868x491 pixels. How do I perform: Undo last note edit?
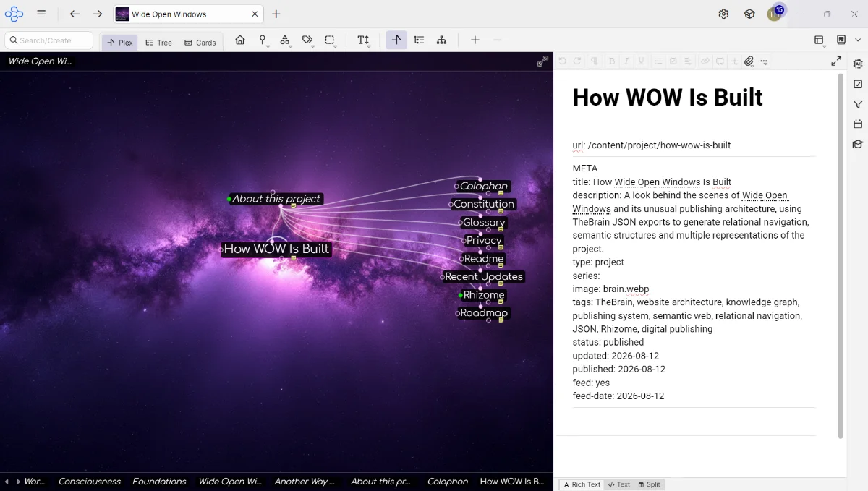click(563, 61)
